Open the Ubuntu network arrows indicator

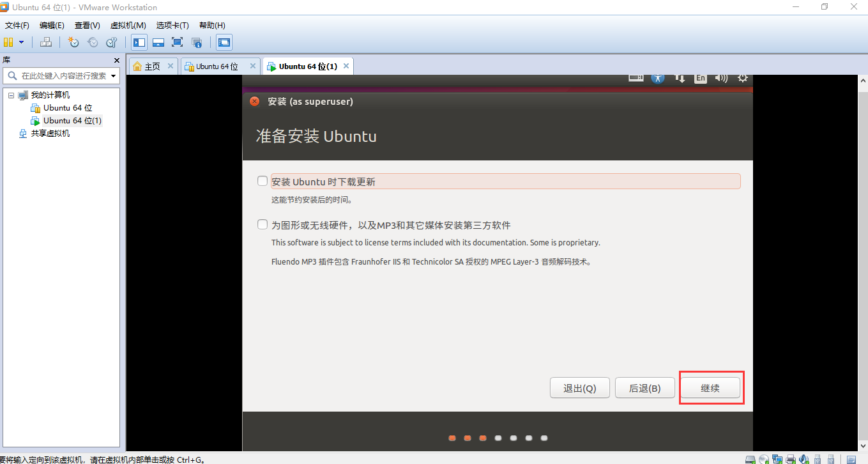[x=680, y=78]
